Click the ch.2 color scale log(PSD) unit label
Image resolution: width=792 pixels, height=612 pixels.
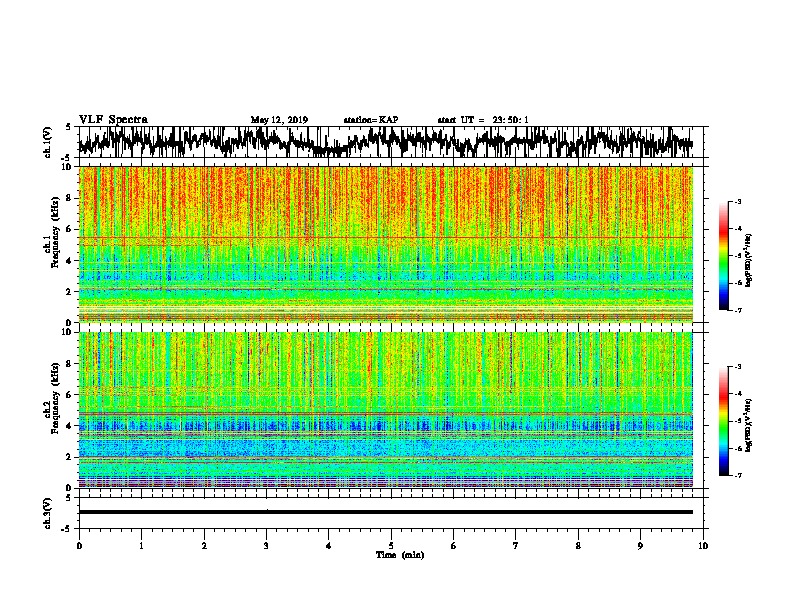[x=749, y=426]
